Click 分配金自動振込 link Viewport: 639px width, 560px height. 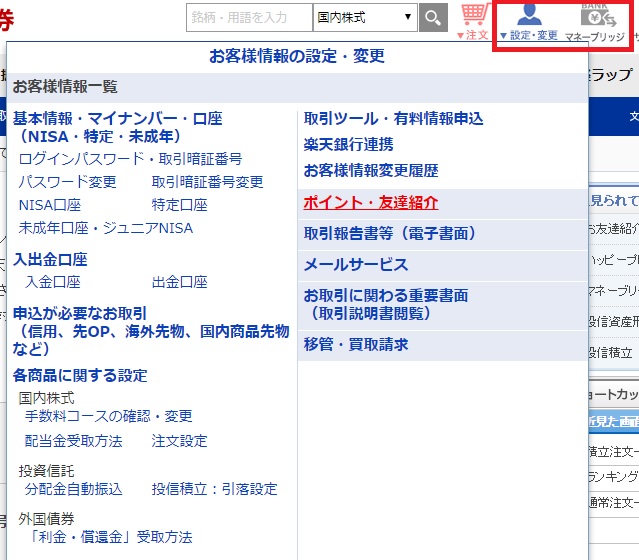click(73, 489)
